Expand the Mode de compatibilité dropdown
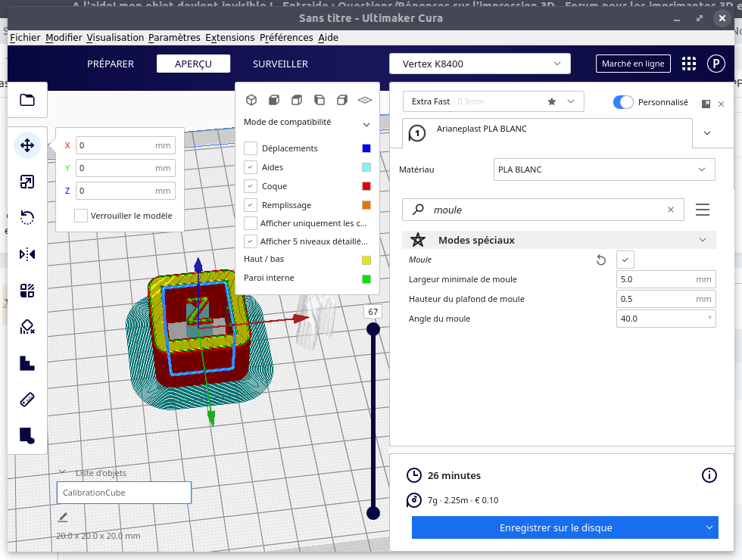This screenshot has width=742, height=560. pos(366,124)
